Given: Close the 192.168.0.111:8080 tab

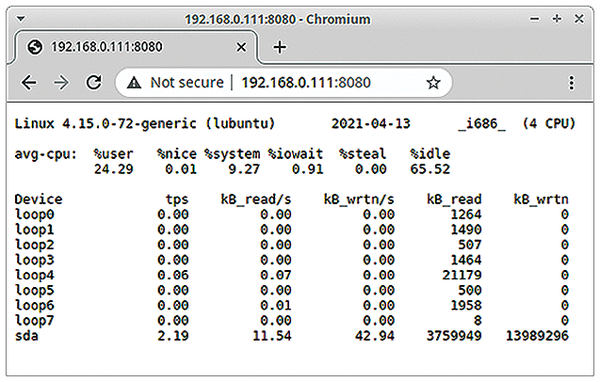Looking at the screenshot, I should click(241, 47).
